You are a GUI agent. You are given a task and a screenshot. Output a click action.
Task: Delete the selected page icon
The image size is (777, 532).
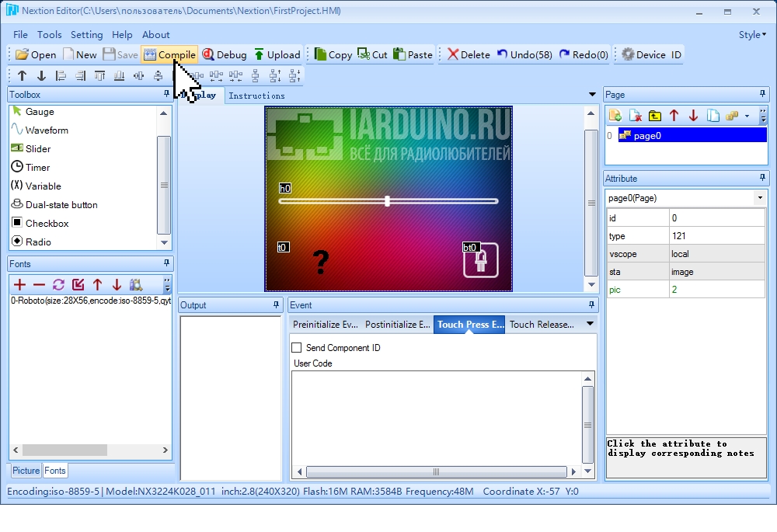(x=636, y=116)
